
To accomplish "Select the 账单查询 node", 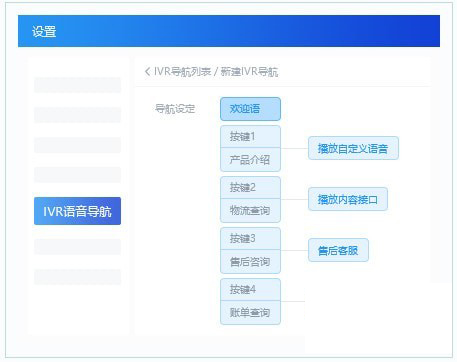I will [250, 313].
